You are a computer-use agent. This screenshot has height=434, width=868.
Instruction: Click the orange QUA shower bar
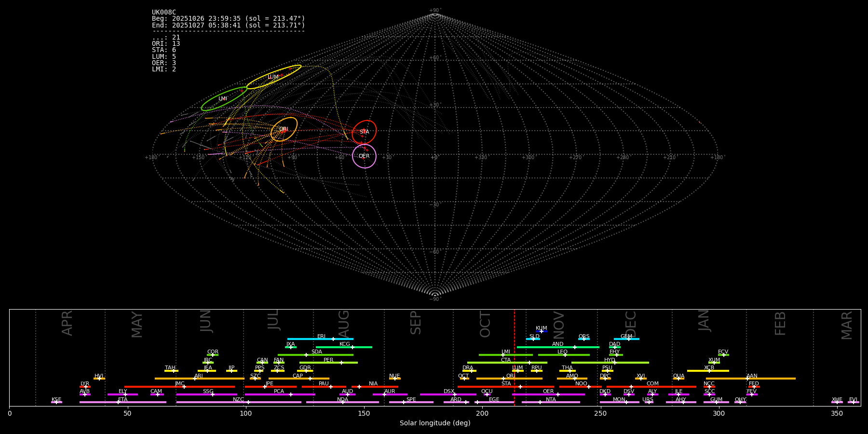pos(678,379)
